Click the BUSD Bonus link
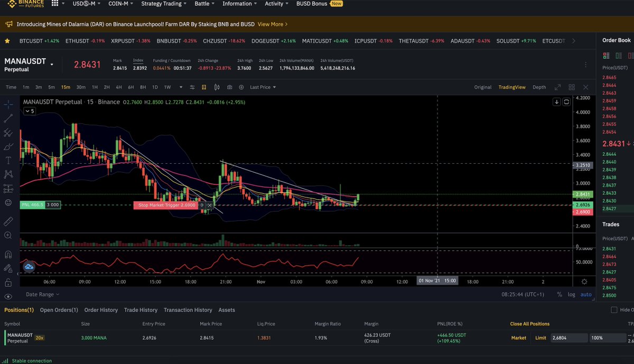The height and width of the screenshot is (364, 634). pyautogui.click(x=320, y=4)
